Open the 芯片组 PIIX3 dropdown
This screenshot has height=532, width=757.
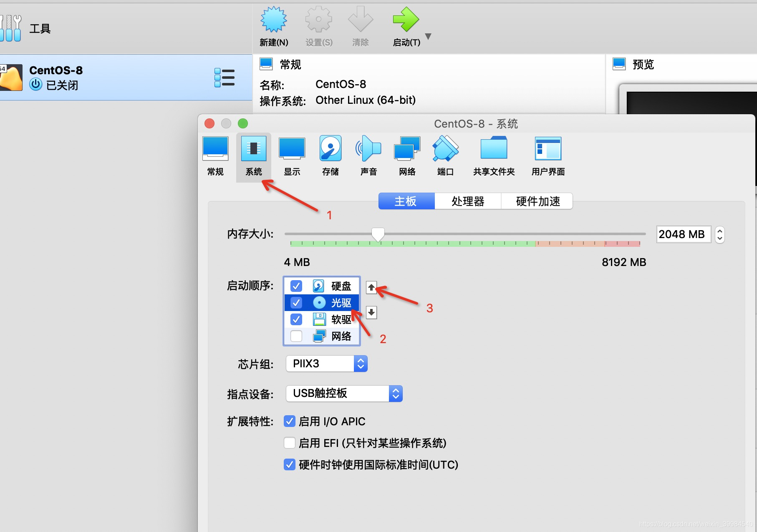coord(360,364)
